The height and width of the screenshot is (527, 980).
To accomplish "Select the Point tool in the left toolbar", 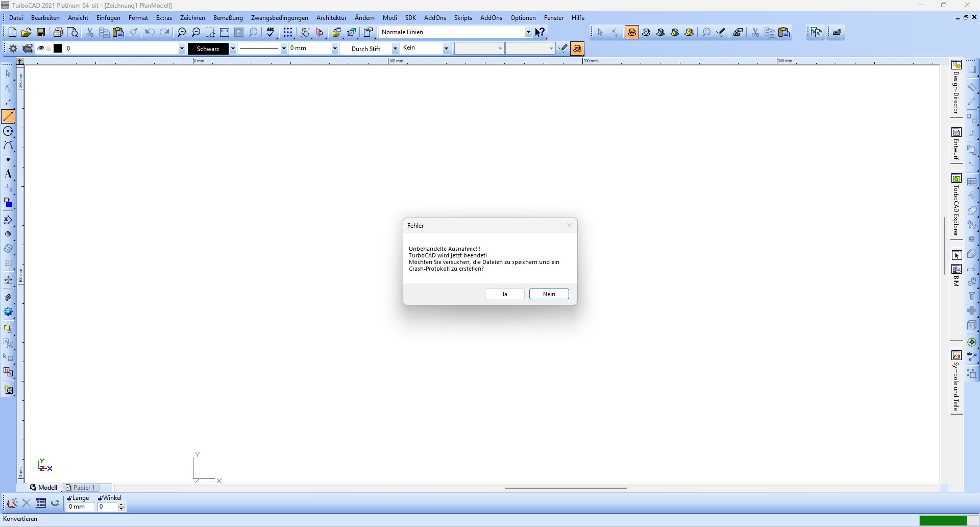I will [x=8, y=160].
